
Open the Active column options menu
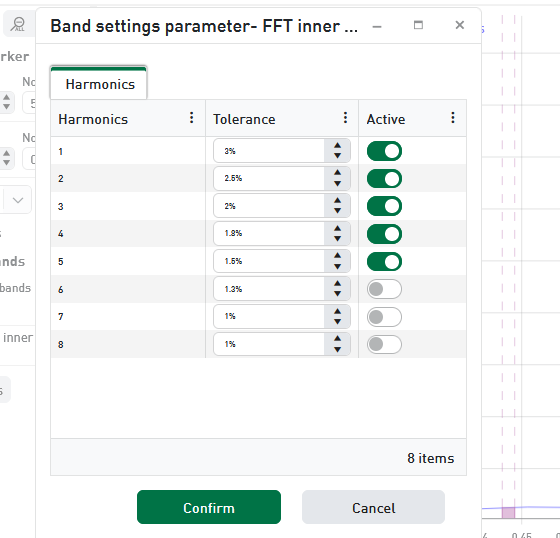coord(452,118)
